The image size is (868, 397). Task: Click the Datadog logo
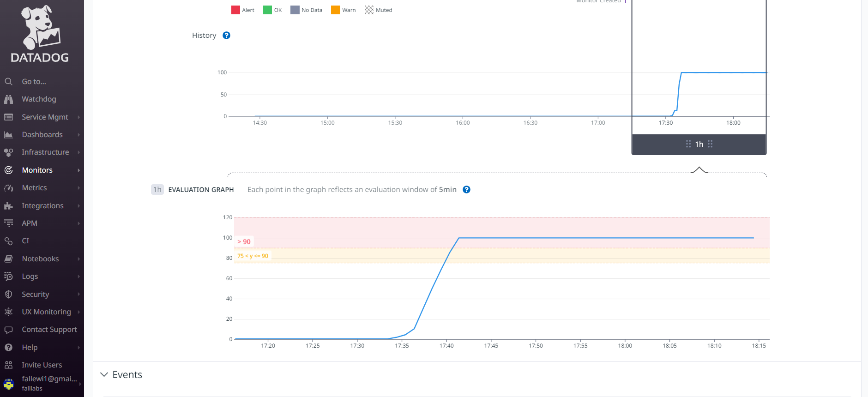[40, 34]
